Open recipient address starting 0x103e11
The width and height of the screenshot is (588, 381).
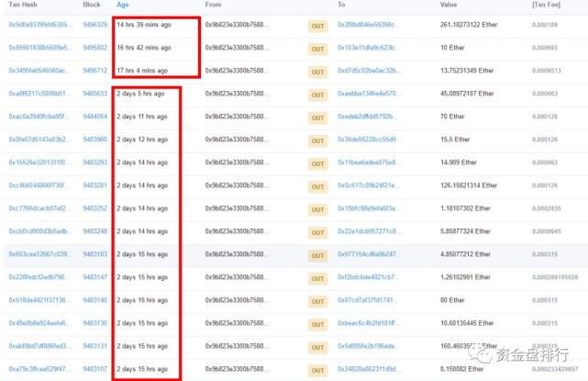pos(369,48)
